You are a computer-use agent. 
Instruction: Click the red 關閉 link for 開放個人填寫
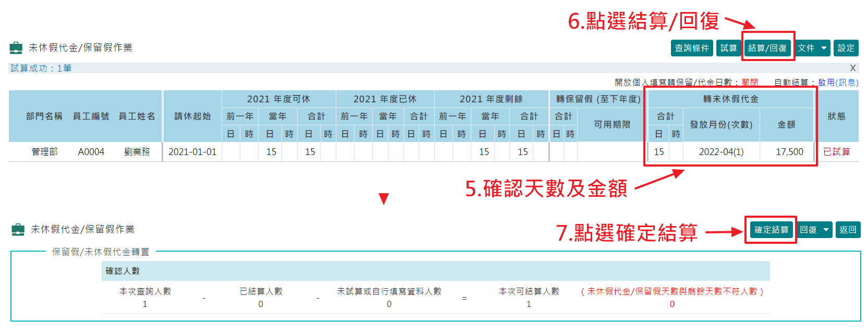tap(750, 82)
